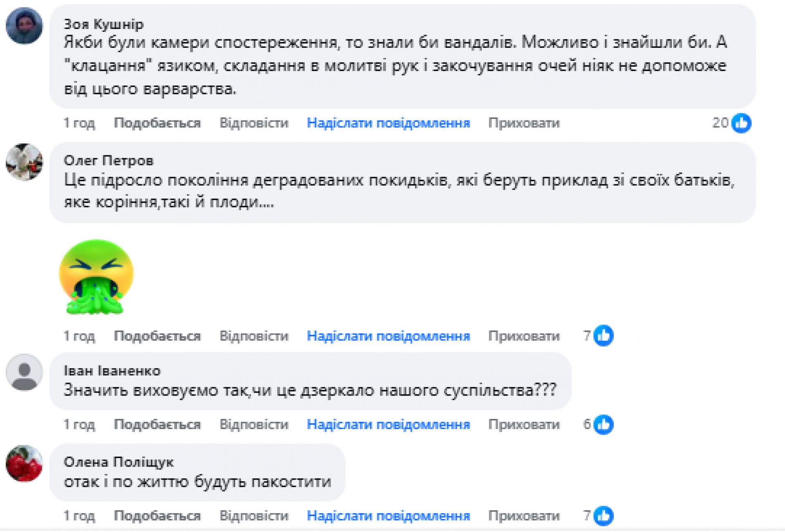Open the commenter name Олег Петров

pos(109,161)
